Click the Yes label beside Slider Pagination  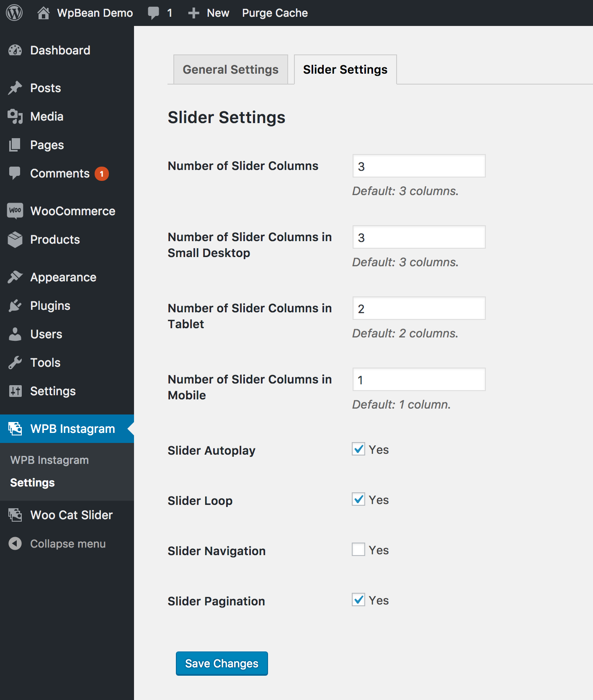click(x=379, y=600)
